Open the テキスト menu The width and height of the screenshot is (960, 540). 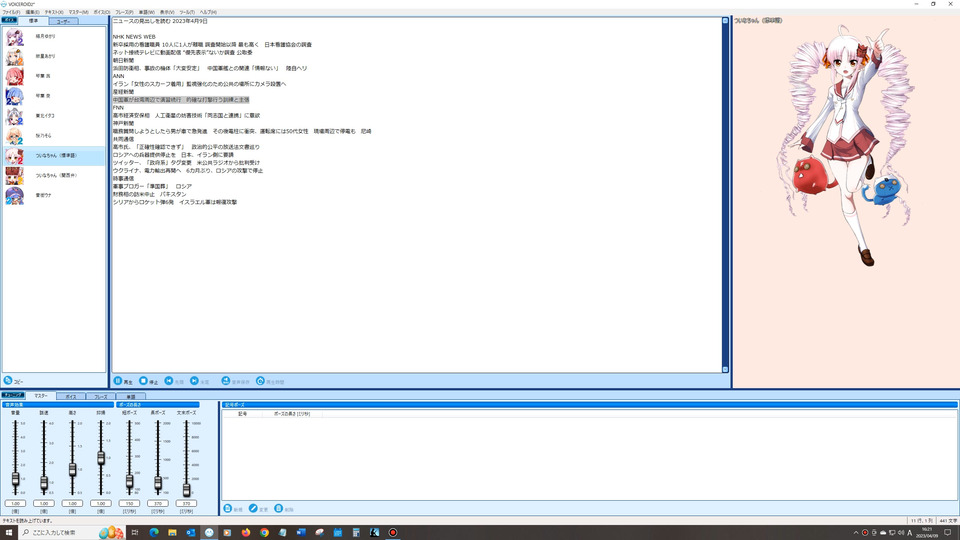[x=54, y=12]
